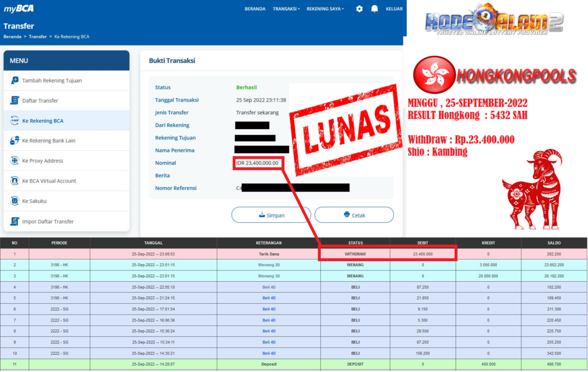
Task: Click the Debit column header
Action: (423, 243)
